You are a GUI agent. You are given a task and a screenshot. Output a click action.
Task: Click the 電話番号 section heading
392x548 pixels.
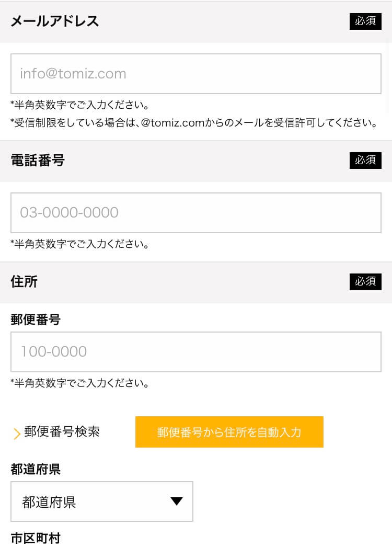pyautogui.click(x=38, y=161)
